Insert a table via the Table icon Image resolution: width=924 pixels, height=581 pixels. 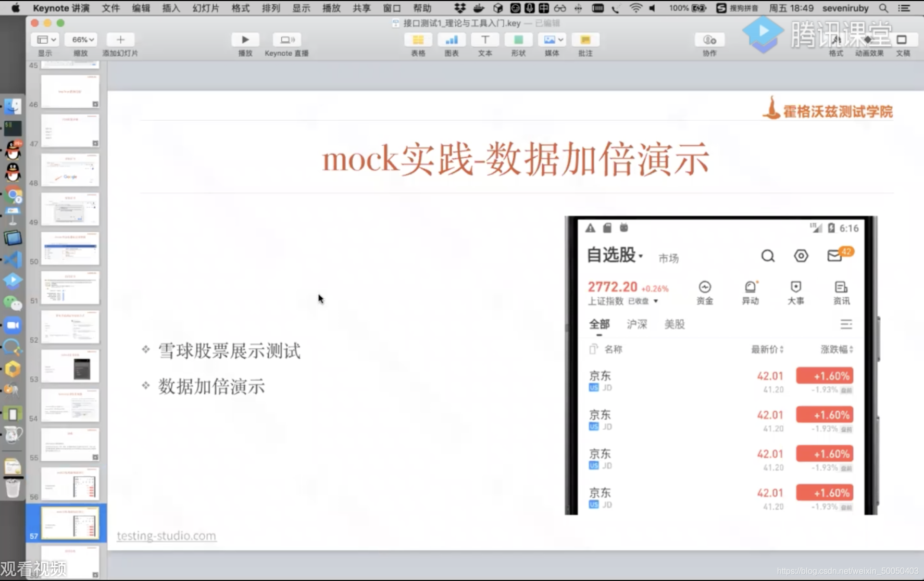point(418,40)
